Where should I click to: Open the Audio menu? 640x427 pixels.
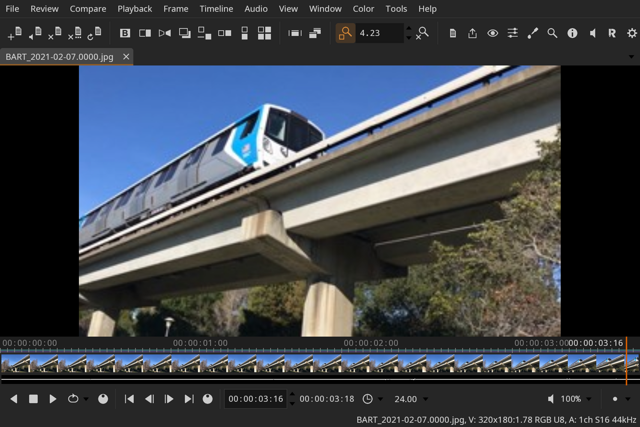256,9
